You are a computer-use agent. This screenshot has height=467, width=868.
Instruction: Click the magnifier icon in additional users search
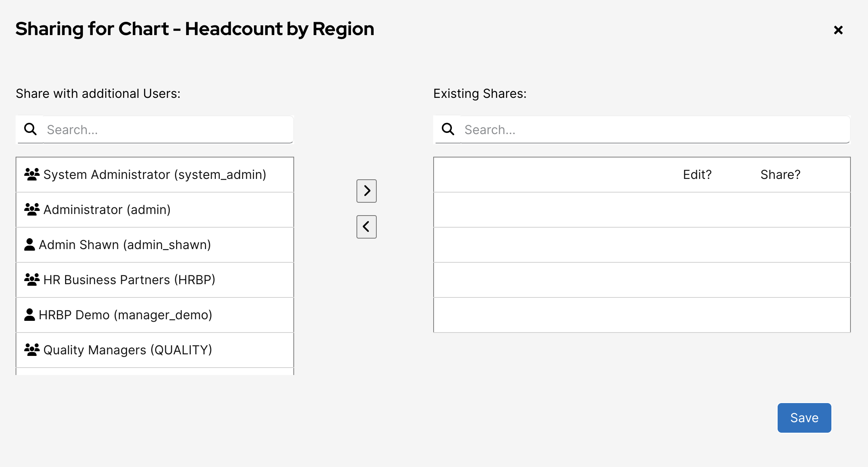tap(30, 129)
